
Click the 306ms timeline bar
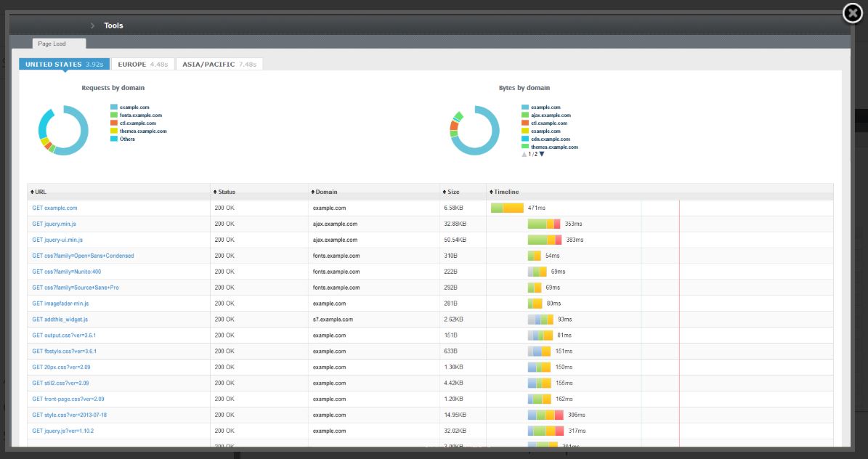[545, 415]
